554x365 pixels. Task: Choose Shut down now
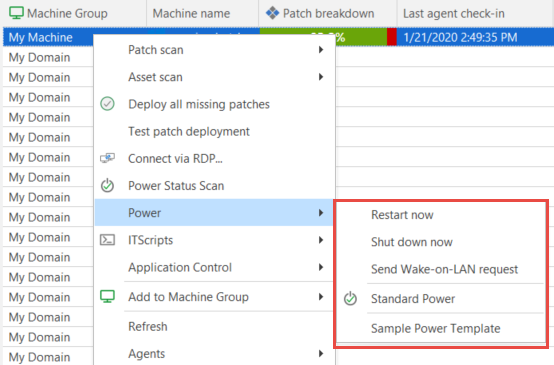tap(440, 242)
